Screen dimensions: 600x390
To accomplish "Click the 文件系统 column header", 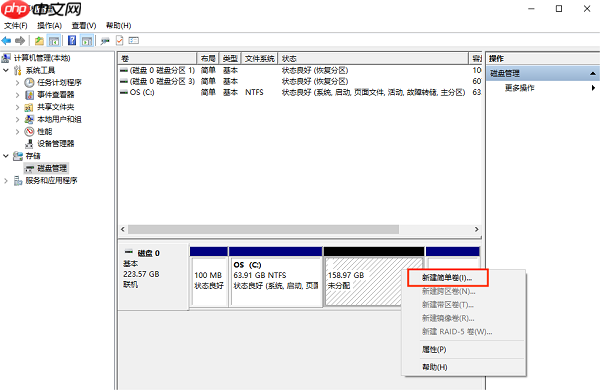I will pyautogui.click(x=260, y=59).
